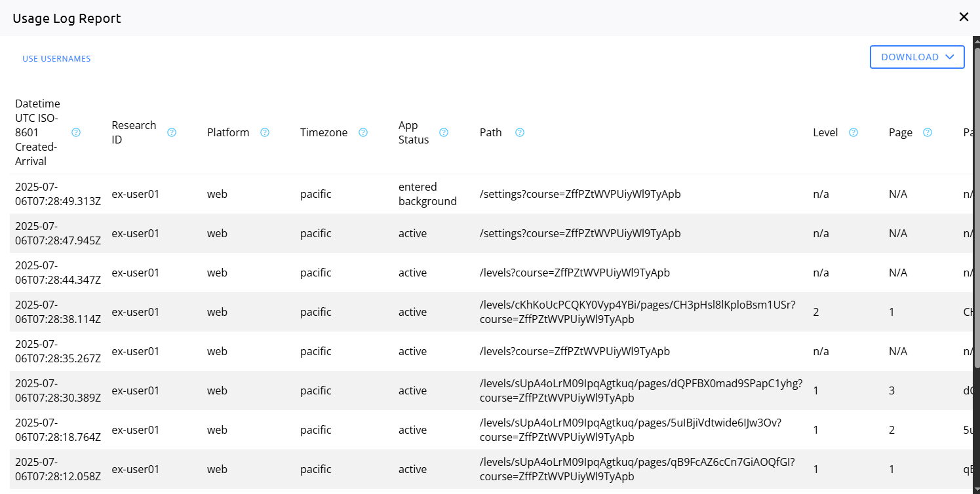
Task: Click the Timezone column info icon
Action: [363, 132]
